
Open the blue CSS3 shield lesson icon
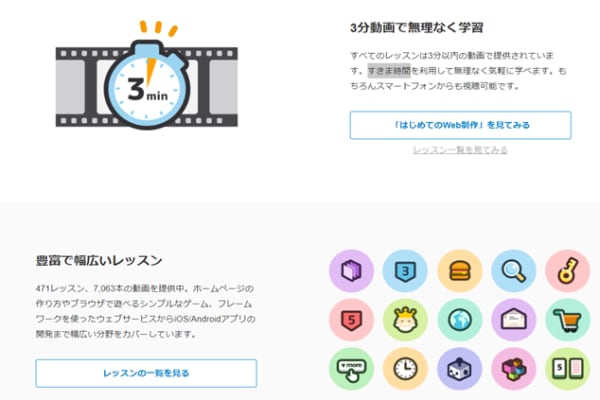(x=405, y=271)
